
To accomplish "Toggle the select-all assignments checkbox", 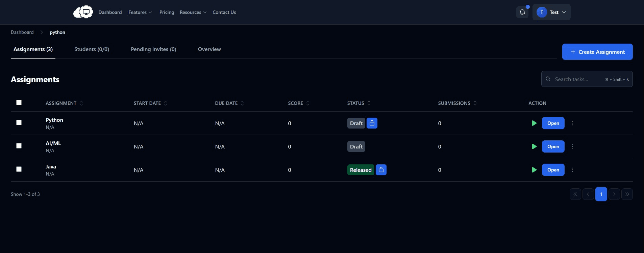I will 19,102.
